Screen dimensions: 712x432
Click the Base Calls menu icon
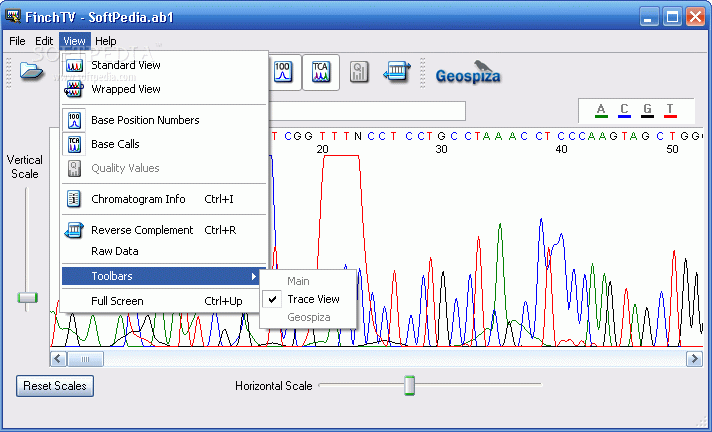tap(74, 144)
